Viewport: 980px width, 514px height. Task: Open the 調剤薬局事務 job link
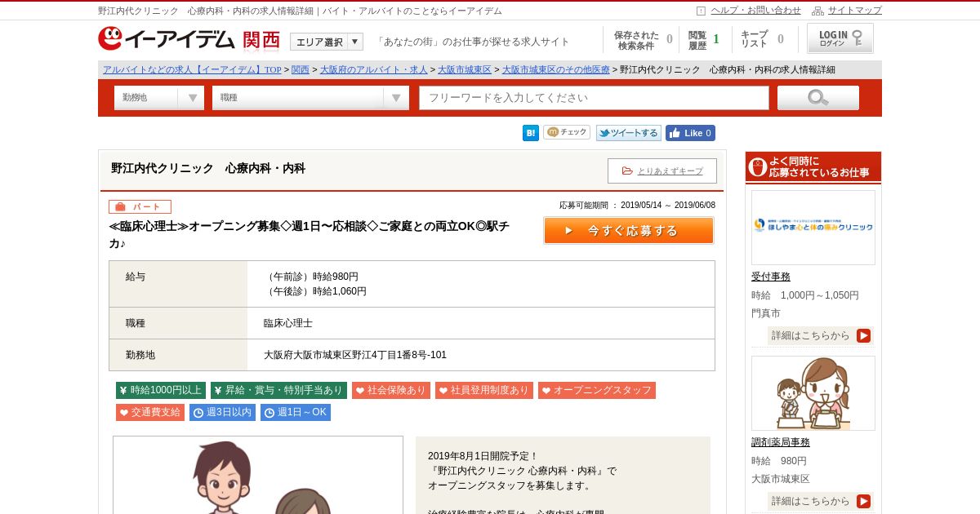click(x=781, y=442)
